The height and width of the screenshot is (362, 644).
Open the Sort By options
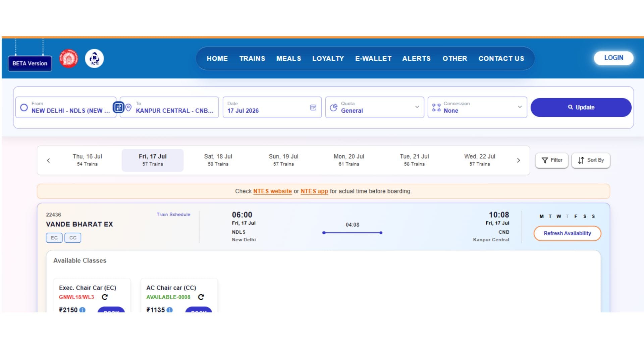coord(591,160)
